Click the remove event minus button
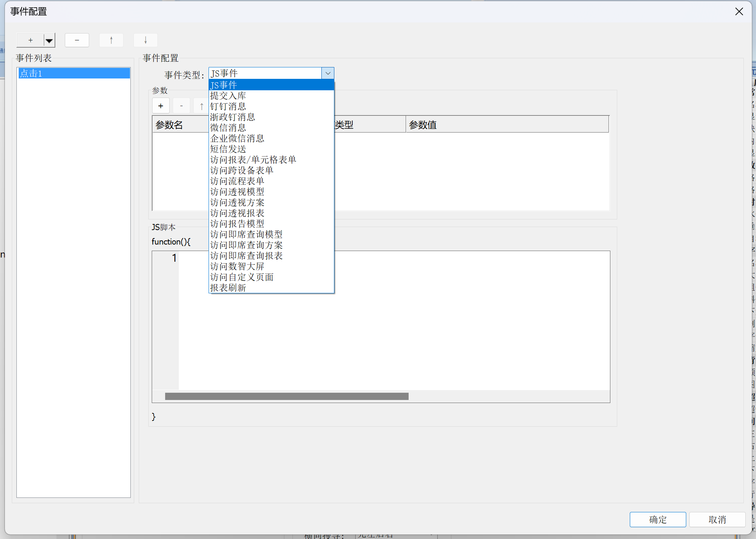 point(77,40)
